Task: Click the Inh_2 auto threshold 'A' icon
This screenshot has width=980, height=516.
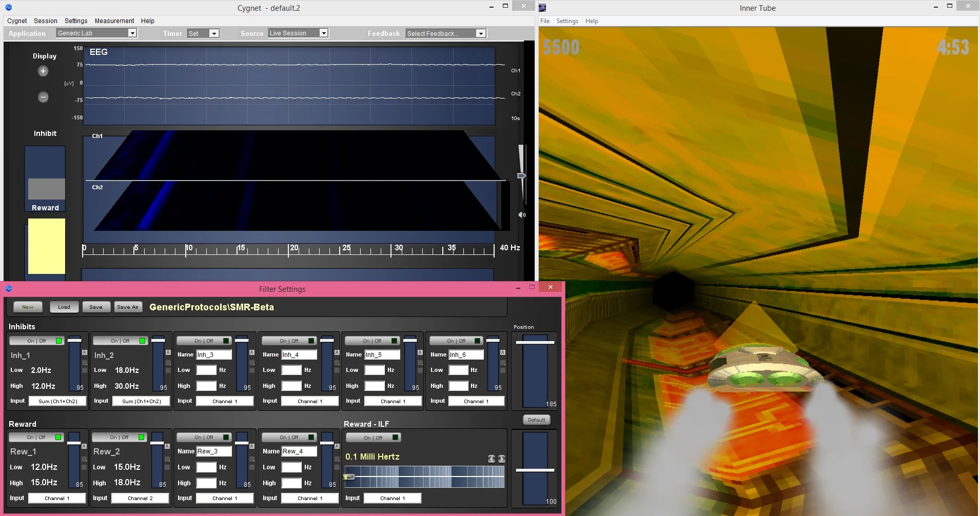Action: click(168, 352)
